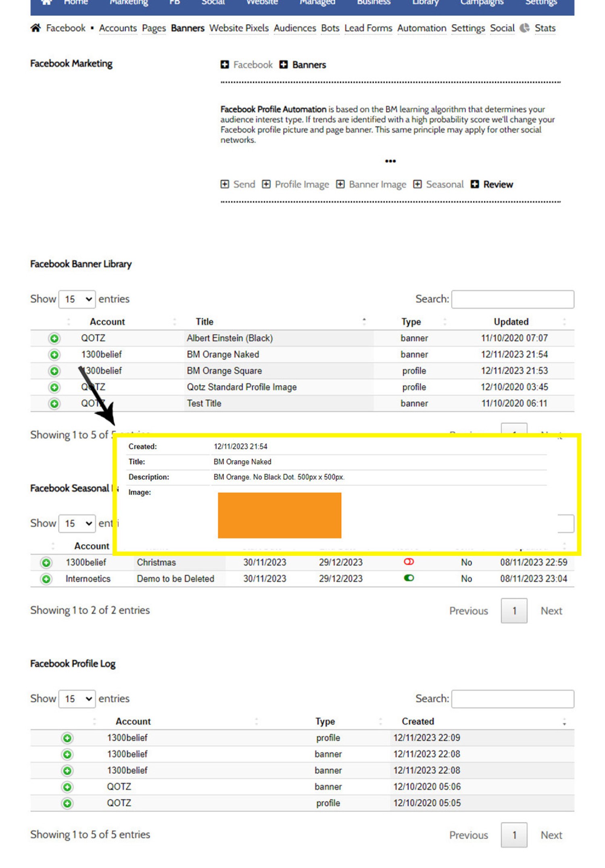Click the Banner Library search field
This screenshot has height=868, width=605.
click(512, 299)
